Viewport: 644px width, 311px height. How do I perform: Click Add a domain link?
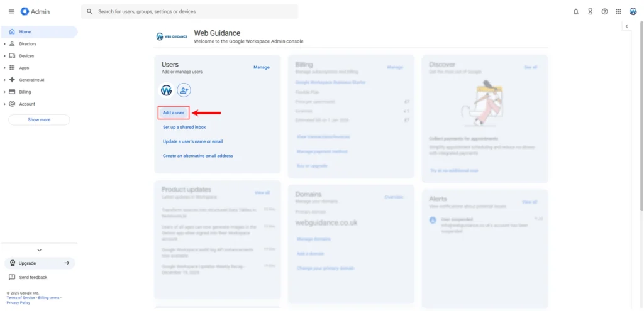(x=311, y=254)
